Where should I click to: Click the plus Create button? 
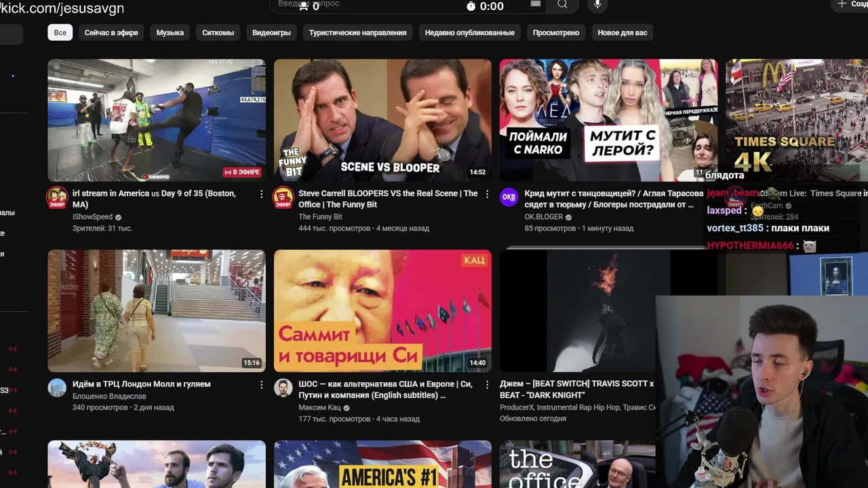pos(850,4)
